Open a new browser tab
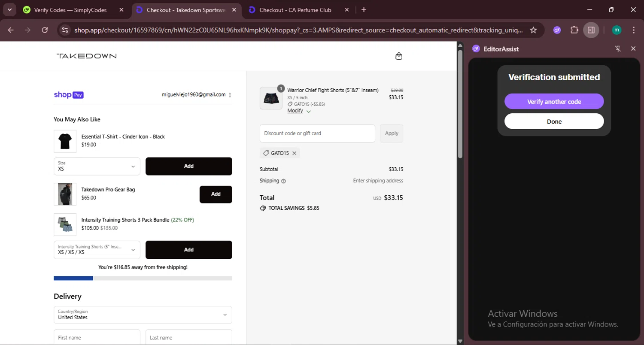Viewport: 644px width, 345px height. (x=364, y=10)
